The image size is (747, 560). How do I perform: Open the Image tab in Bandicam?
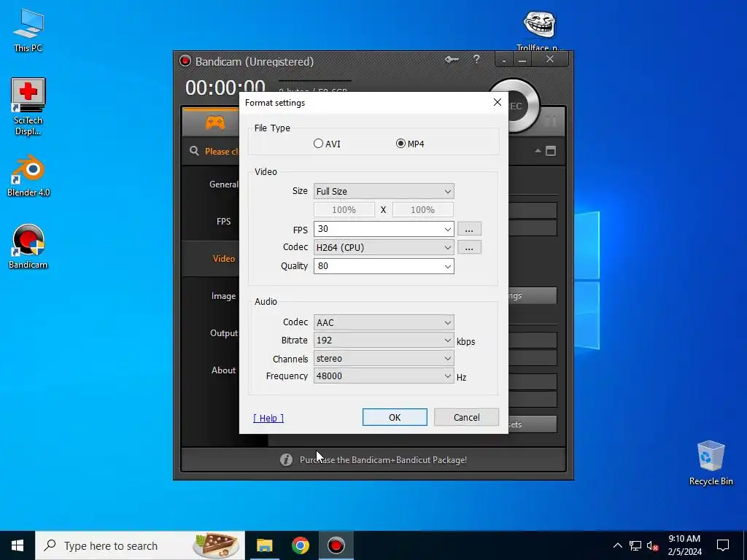[223, 296]
